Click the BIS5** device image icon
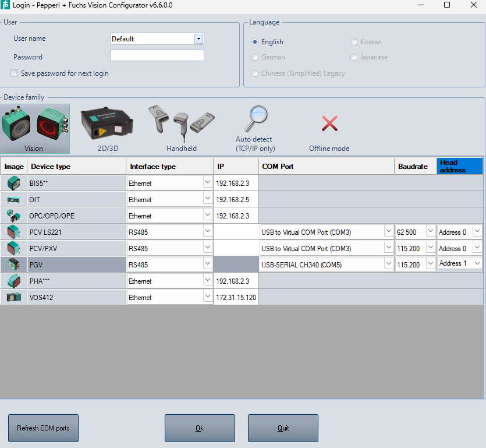 click(x=13, y=183)
